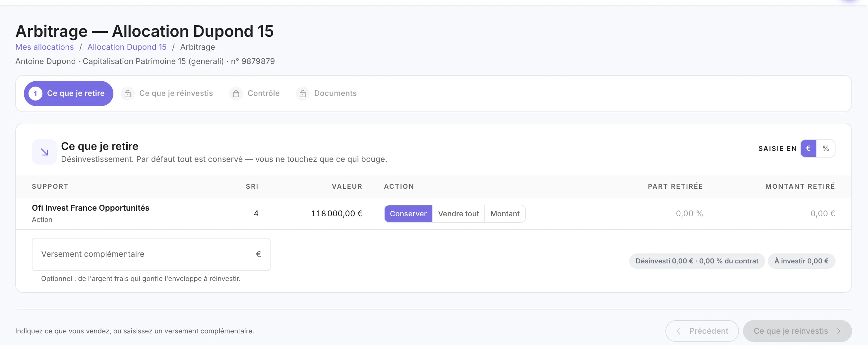Click the diagonal arrow icon beside Ce que je retire heading
The image size is (868, 345).
tap(44, 152)
